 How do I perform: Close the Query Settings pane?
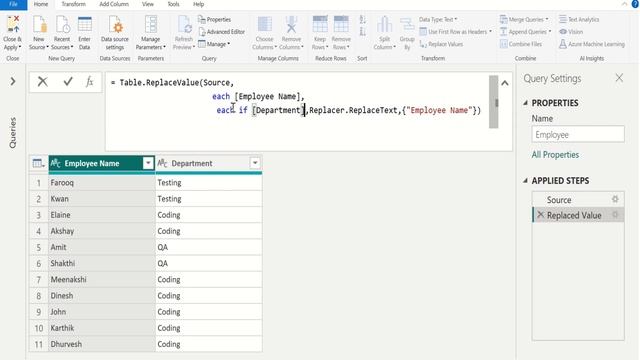click(x=619, y=78)
